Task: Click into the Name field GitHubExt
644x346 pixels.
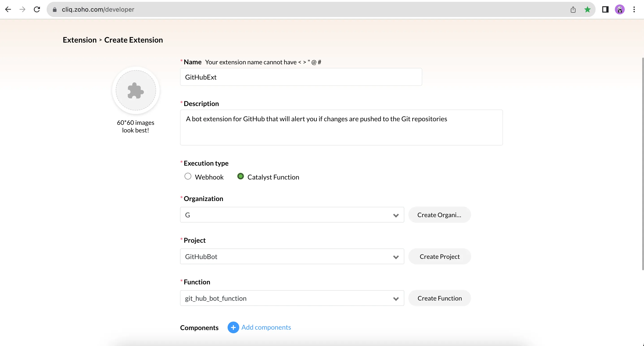Action: (301, 77)
